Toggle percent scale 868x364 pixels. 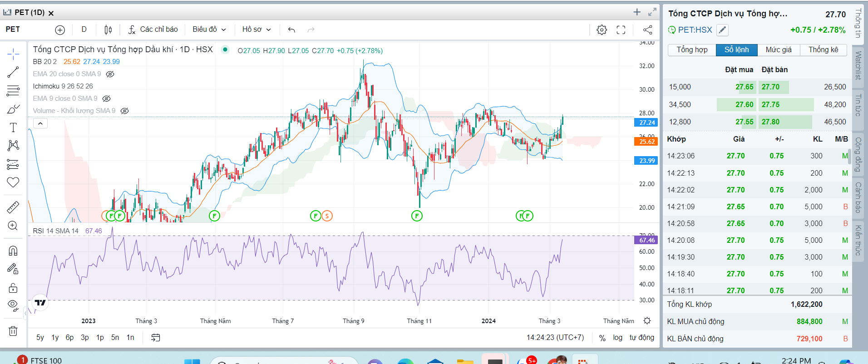tap(602, 338)
